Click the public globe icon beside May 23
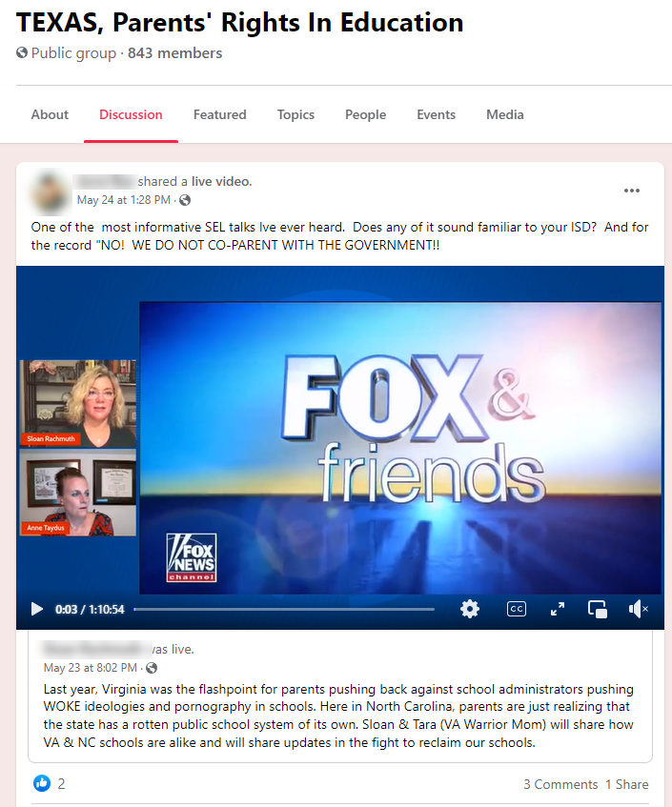Viewport: 672px width, 807px height. coord(152,668)
